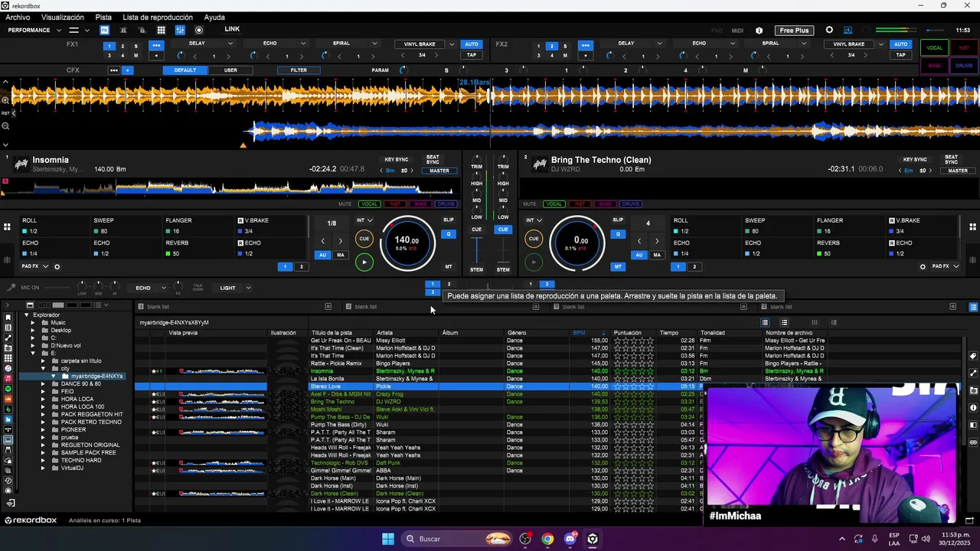980x551 pixels.
Task: Adjust the deck 1 channel fader
Action: click(x=476, y=249)
